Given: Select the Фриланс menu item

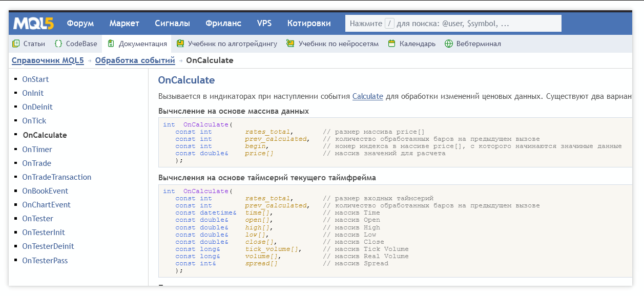Looking at the screenshot, I should 223,24.
